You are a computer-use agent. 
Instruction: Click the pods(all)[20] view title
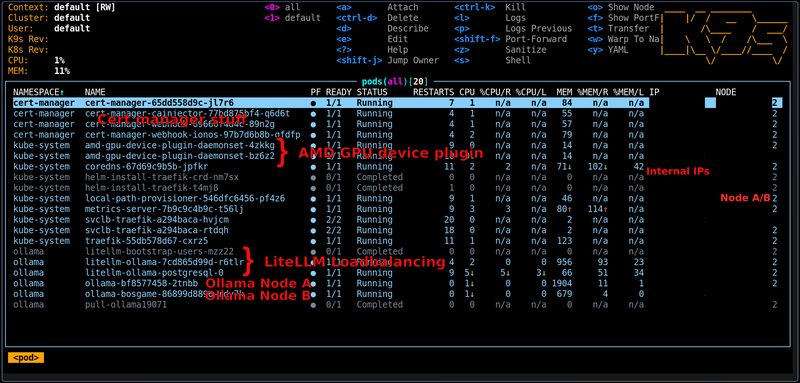(395, 81)
